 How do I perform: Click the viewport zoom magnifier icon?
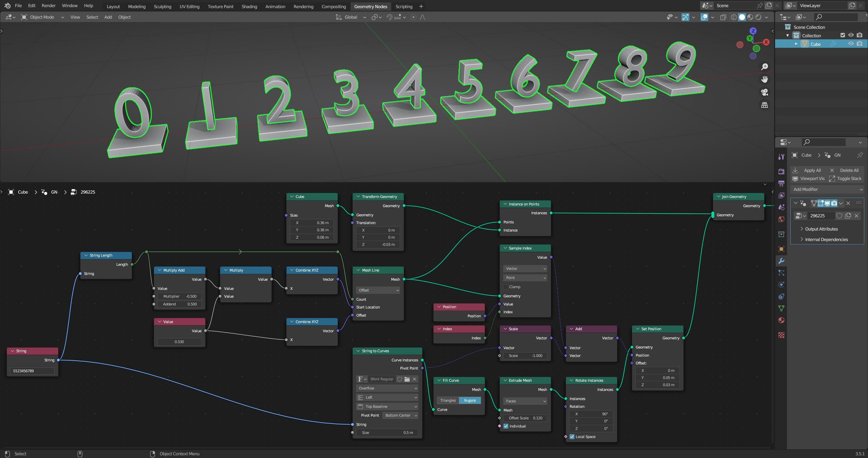[x=765, y=67]
